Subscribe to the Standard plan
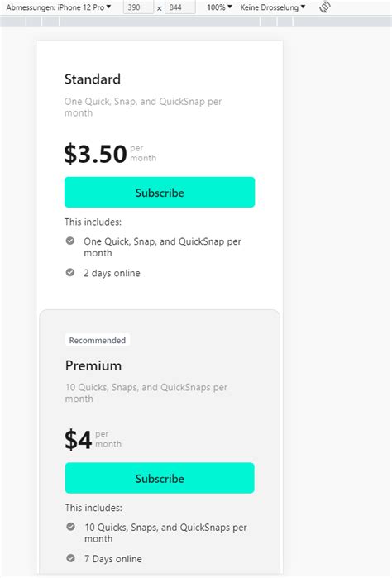The height and width of the screenshot is (578, 392). [x=160, y=193]
